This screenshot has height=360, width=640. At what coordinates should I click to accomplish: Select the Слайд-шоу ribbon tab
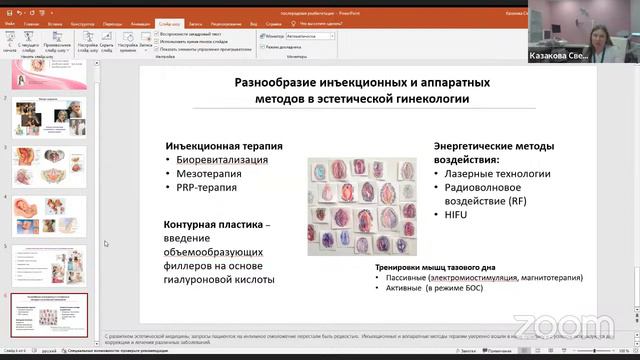(x=169, y=24)
